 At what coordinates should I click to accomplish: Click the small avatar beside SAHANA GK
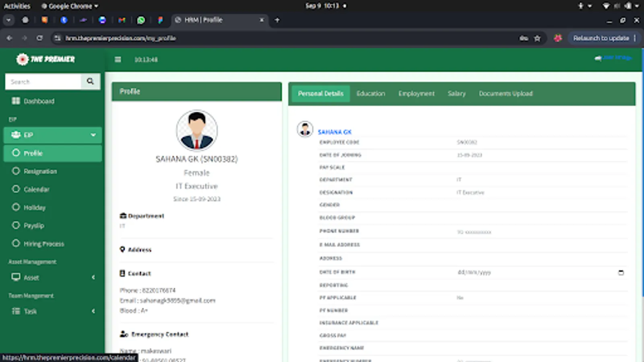(305, 129)
